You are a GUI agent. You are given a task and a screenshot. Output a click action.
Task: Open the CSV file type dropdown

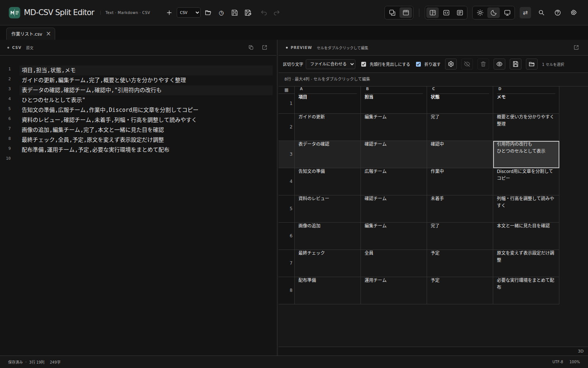click(189, 13)
